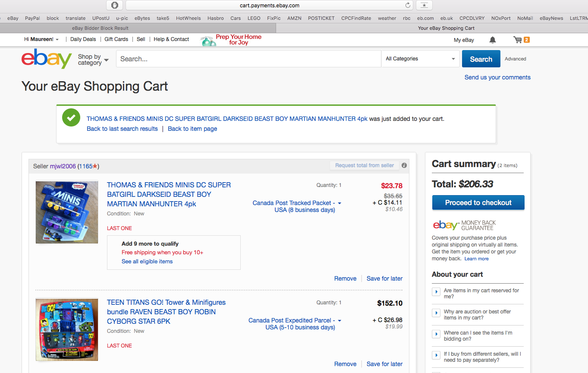Open the Shop by category menu

coord(93,60)
